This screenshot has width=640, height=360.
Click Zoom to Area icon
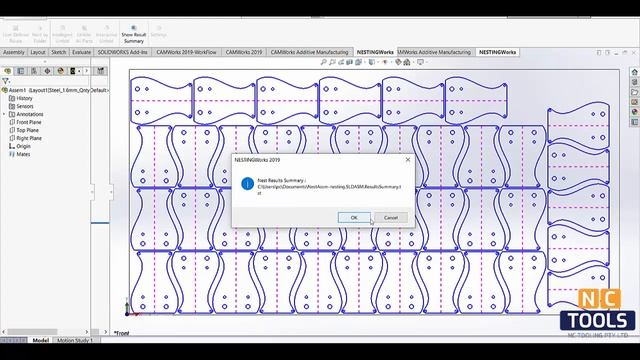coord(332,62)
